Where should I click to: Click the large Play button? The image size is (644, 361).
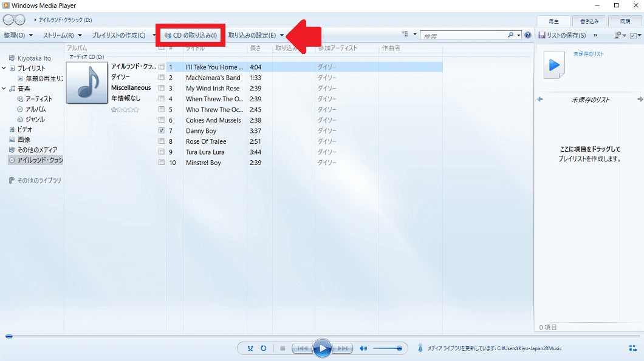click(x=323, y=348)
